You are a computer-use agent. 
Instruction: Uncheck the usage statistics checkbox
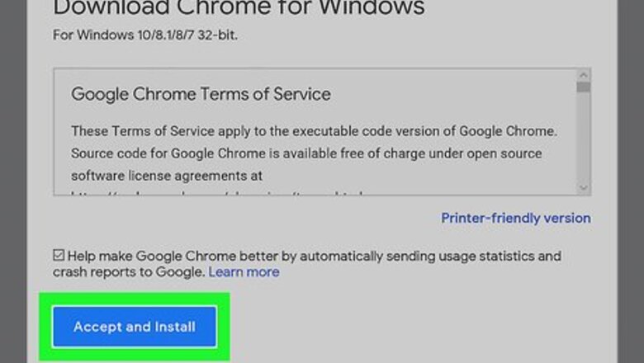click(59, 256)
